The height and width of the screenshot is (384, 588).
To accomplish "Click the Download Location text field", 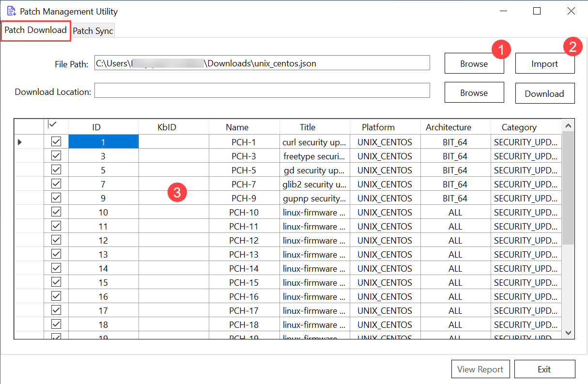I will coord(262,91).
